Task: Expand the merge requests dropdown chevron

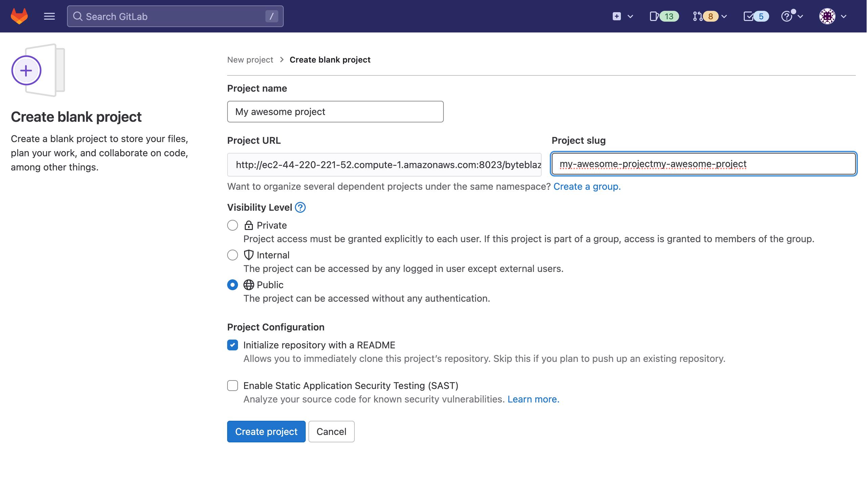Action: [724, 16]
